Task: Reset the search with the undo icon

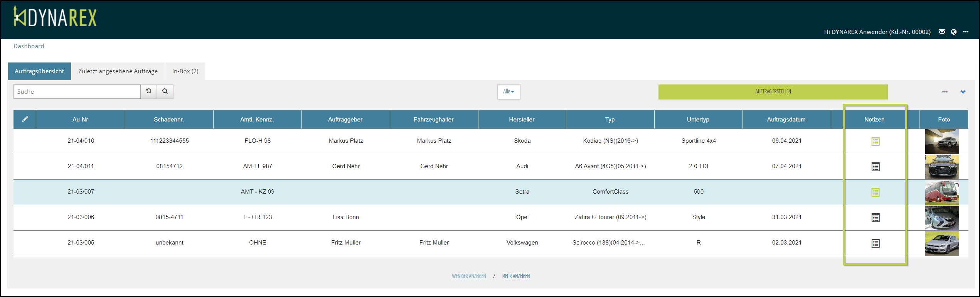Action: [149, 91]
